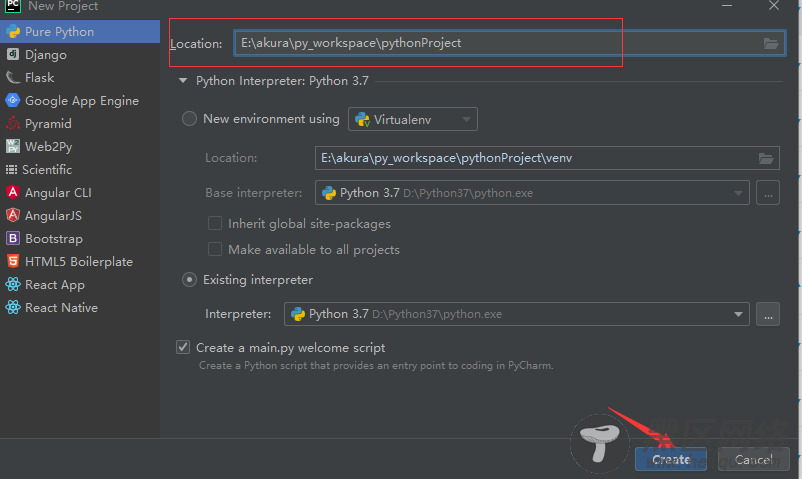Select New environment using radio button
Screen dimensions: 802x479
[x=189, y=119]
